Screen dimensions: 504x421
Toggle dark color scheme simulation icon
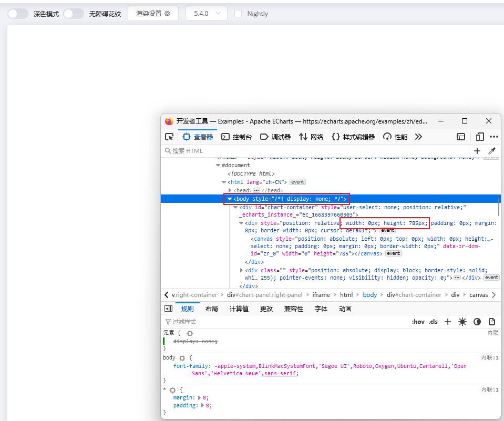(x=477, y=322)
